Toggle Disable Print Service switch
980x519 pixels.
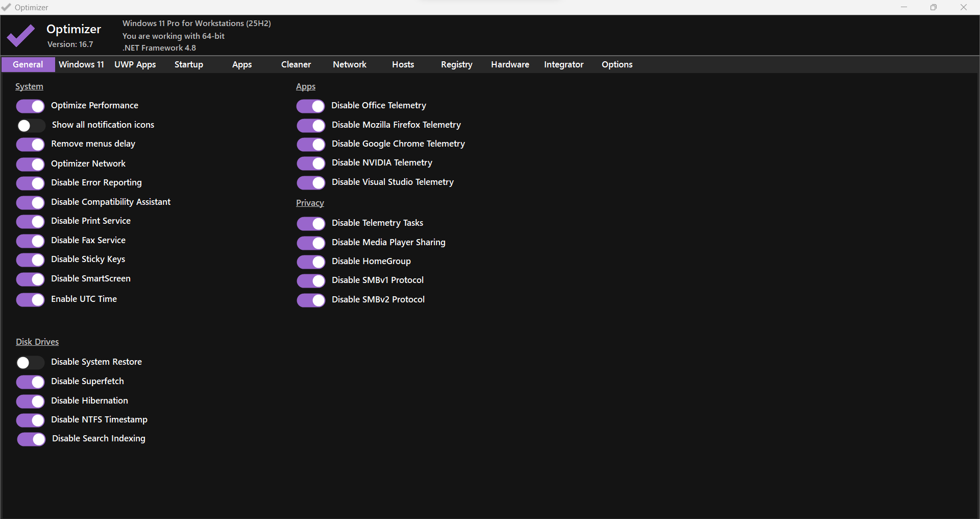(31, 222)
